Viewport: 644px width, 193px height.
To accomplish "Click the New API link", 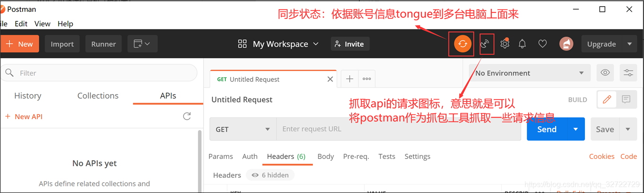I will [x=24, y=116].
